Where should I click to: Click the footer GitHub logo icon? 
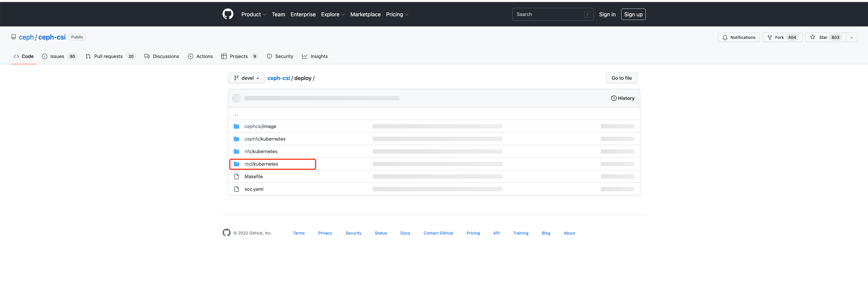pos(226,233)
